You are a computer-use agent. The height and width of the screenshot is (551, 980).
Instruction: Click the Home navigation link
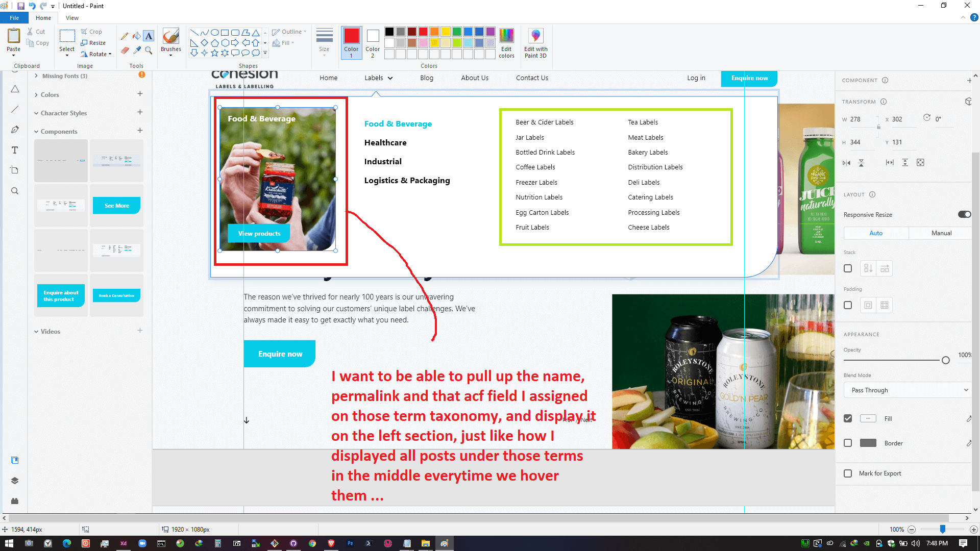pos(328,78)
